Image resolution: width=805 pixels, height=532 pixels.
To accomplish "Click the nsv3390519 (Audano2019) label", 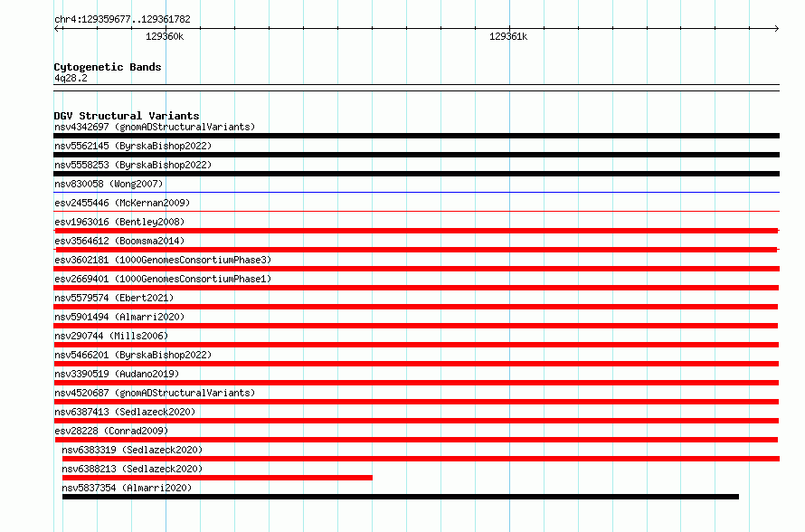I will (117, 374).
